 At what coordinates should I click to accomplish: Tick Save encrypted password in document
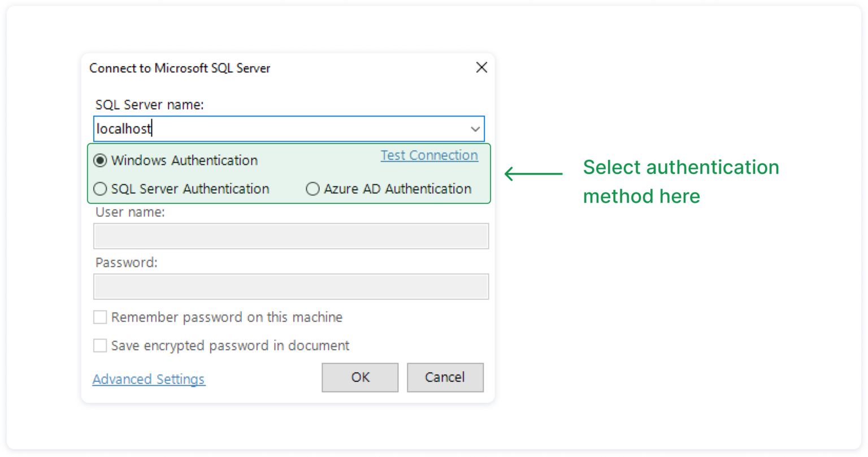[x=100, y=346]
